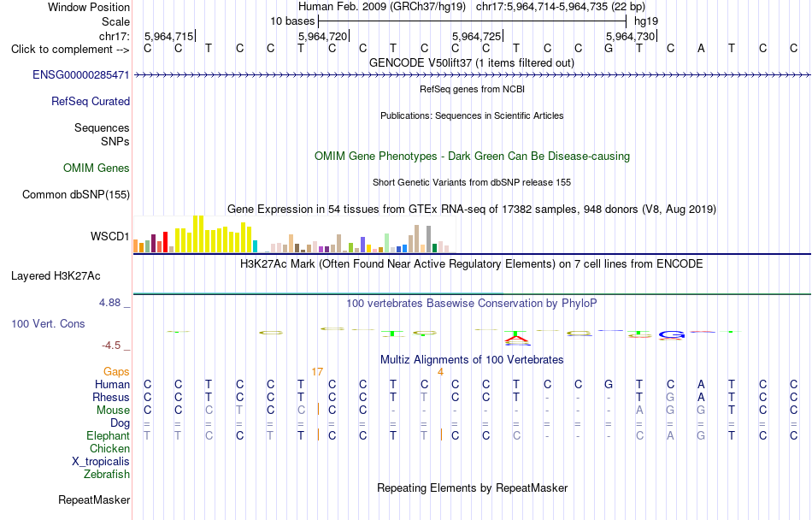Click the orange gap count 4

pos(440,372)
